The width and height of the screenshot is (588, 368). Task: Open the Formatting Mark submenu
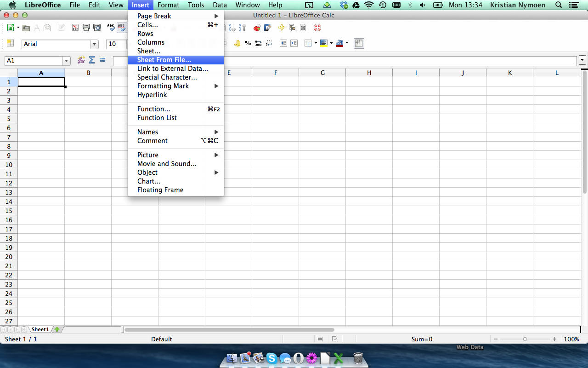(x=176, y=86)
